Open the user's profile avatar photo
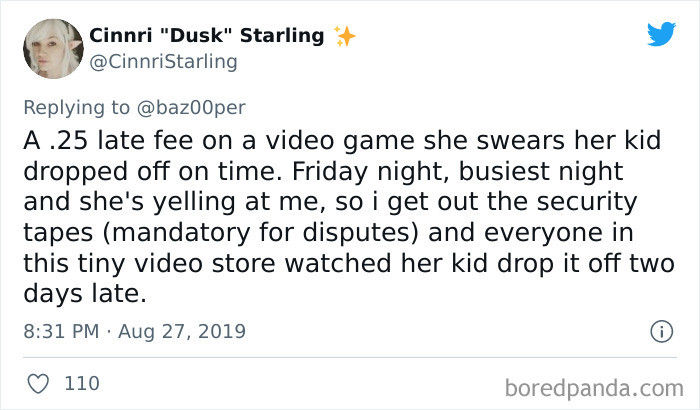The width and height of the screenshot is (700, 410). tap(52, 49)
